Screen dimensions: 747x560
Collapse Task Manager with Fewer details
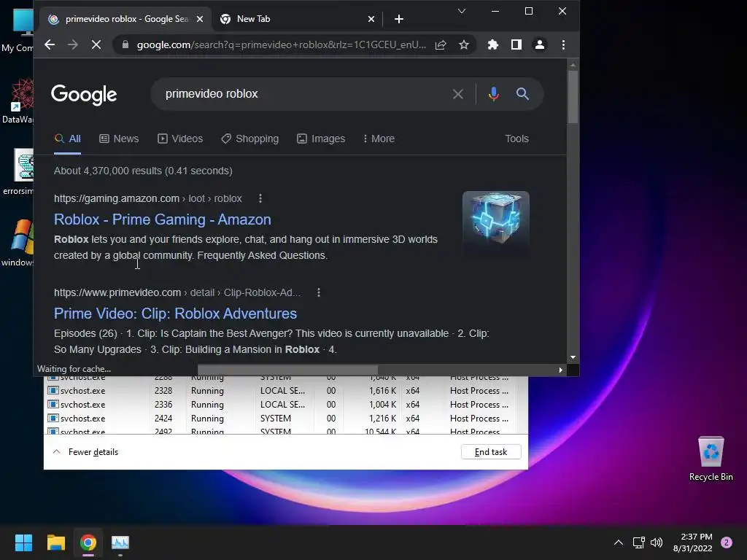click(86, 452)
